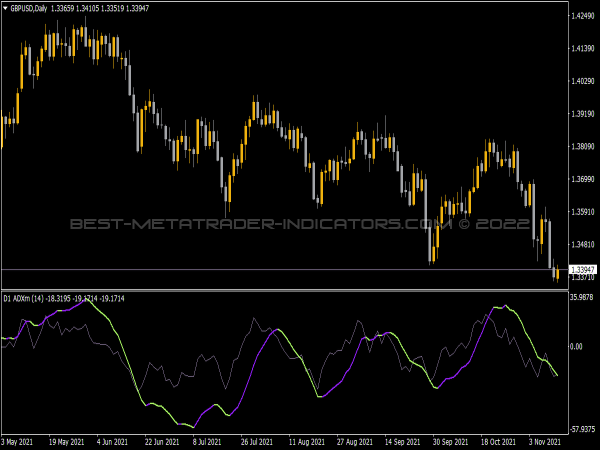Open the chart menu triangle beside GBPUSD,Daily
600x450 pixels.
pos(5,8)
